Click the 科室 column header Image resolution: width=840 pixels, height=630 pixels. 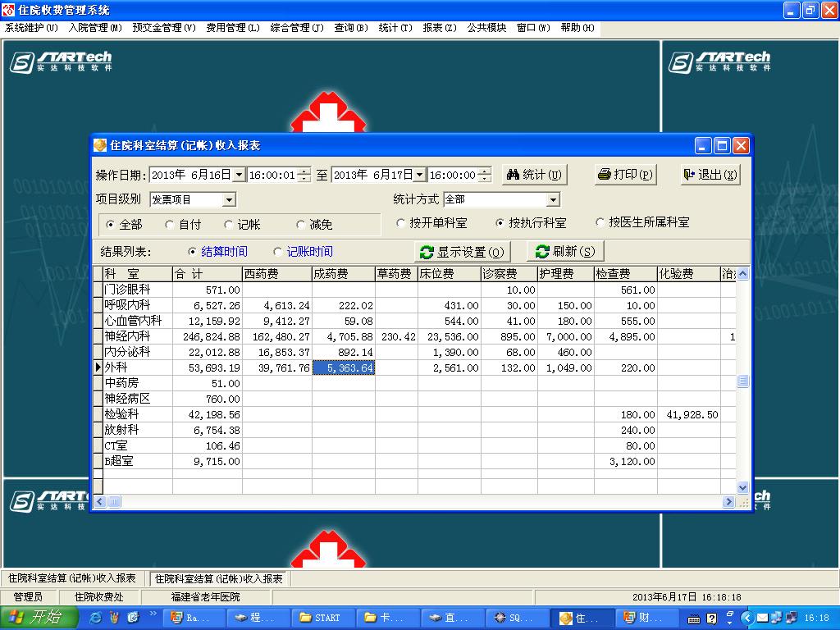137,274
